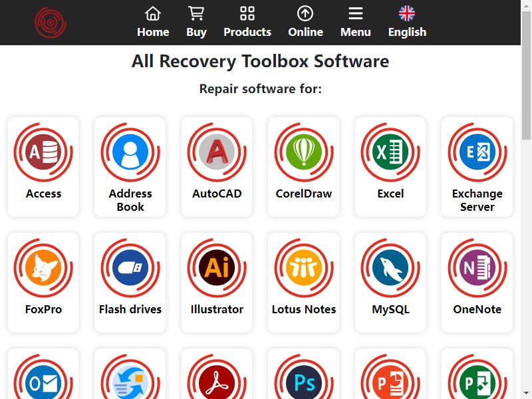The image size is (532, 399).
Task: Click the vertical scrollbar thumb
Action: 526,74
